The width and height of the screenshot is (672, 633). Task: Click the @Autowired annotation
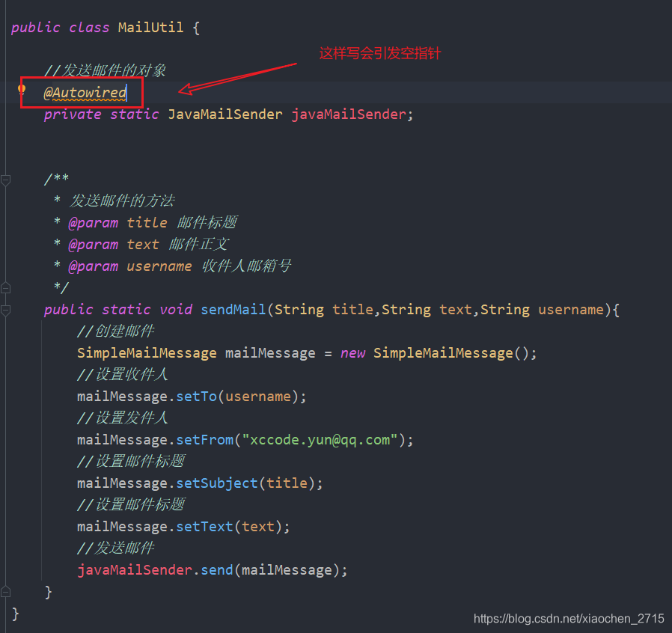click(x=85, y=93)
